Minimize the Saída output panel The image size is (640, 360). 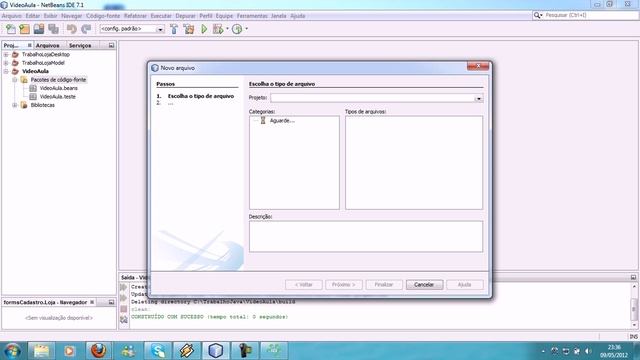(633, 277)
